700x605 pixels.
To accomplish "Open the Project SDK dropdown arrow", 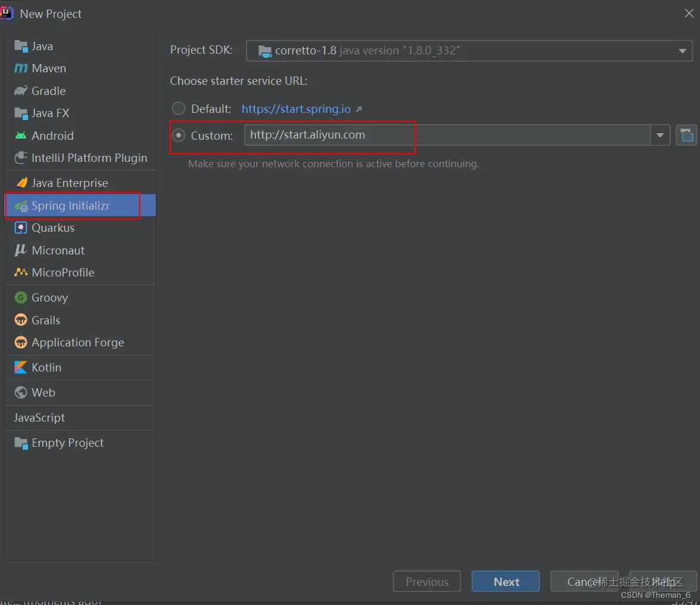I will point(682,51).
